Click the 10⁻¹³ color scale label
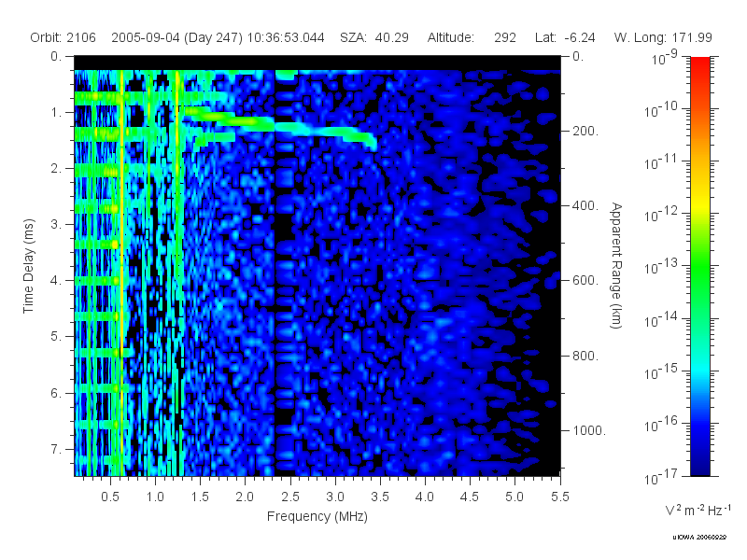747x560 pixels. (x=661, y=267)
